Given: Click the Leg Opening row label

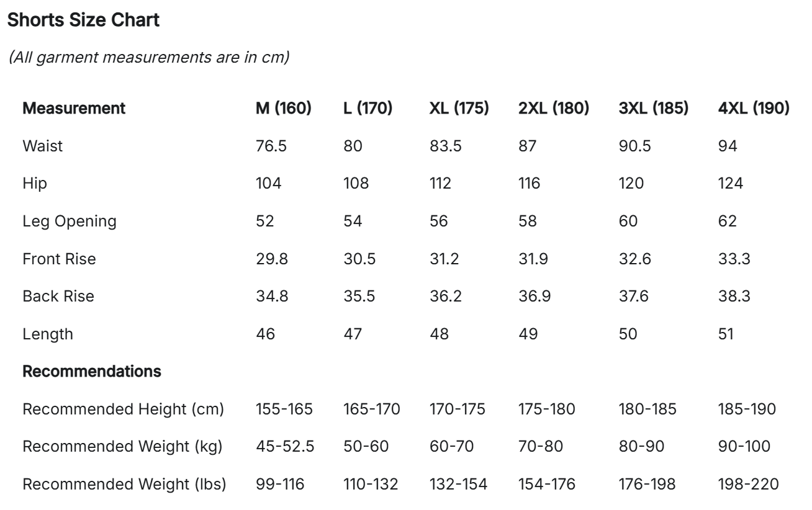Looking at the screenshot, I should point(70,221).
